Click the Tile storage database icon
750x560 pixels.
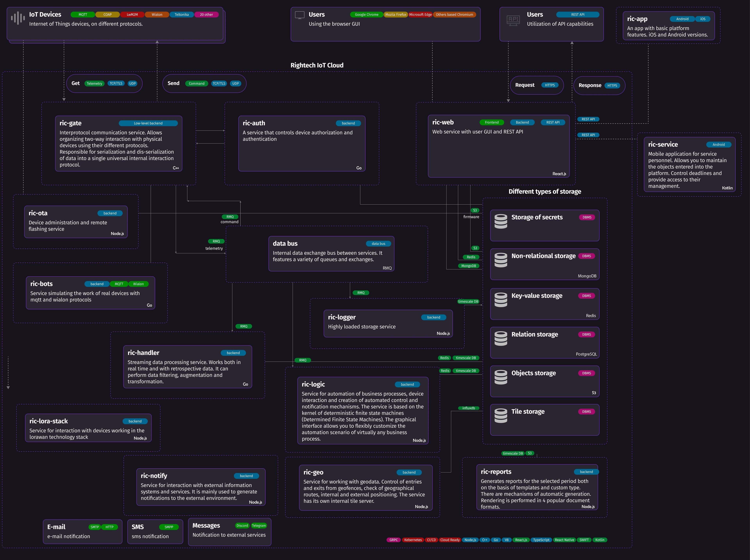tap(501, 416)
